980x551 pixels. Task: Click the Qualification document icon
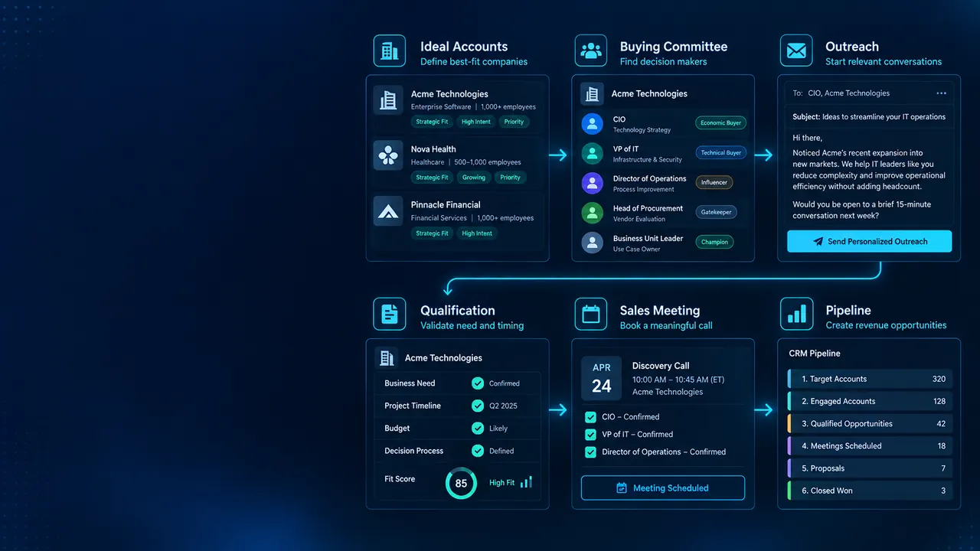389,314
